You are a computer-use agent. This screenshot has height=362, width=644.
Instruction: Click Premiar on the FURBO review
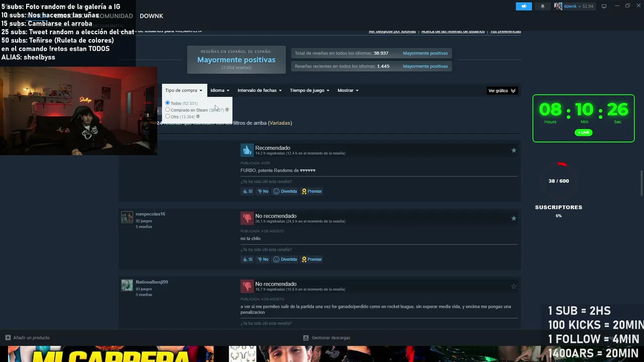[x=311, y=191]
